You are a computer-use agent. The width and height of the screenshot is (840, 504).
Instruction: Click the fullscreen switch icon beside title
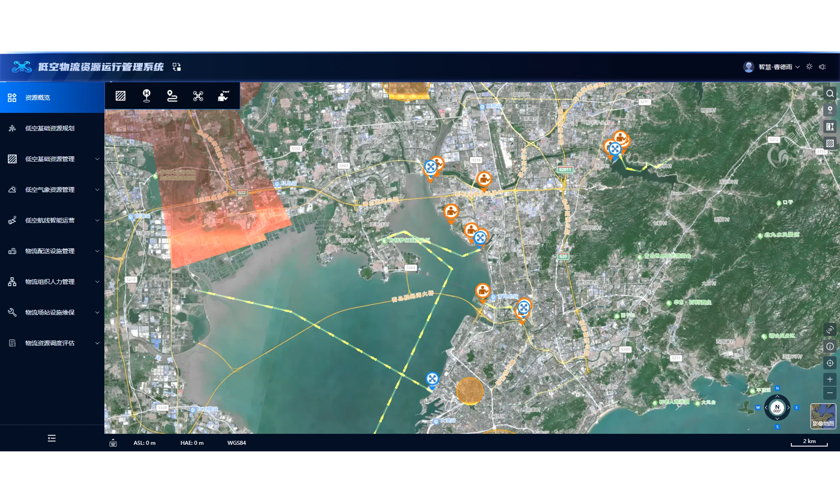coord(177,67)
